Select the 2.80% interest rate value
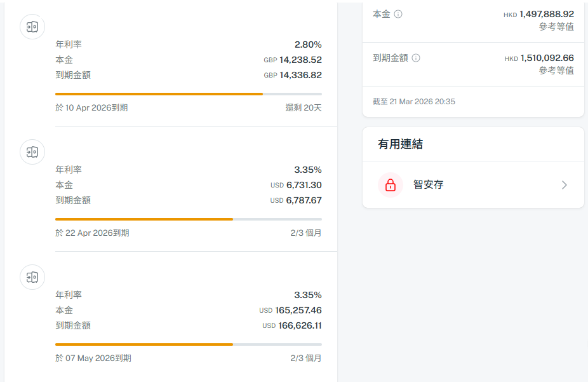Viewport: 588px width, 382px height. click(x=308, y=44)
